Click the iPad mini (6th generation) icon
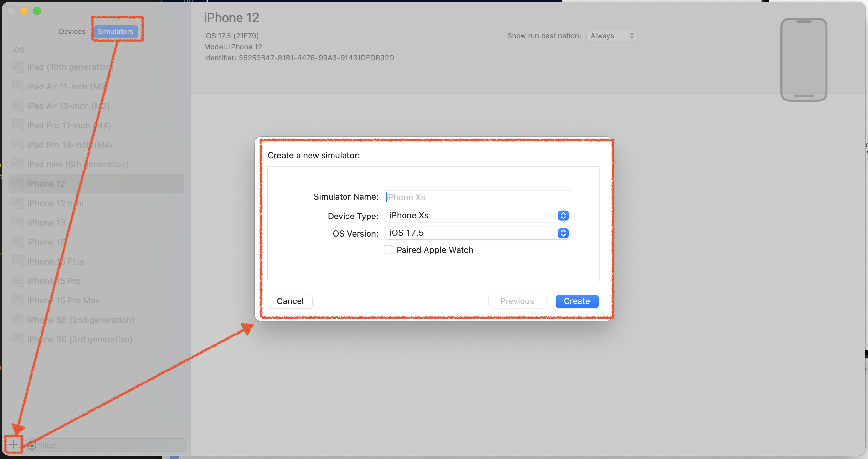Screen dimensions: 868x459 (18, 164)
